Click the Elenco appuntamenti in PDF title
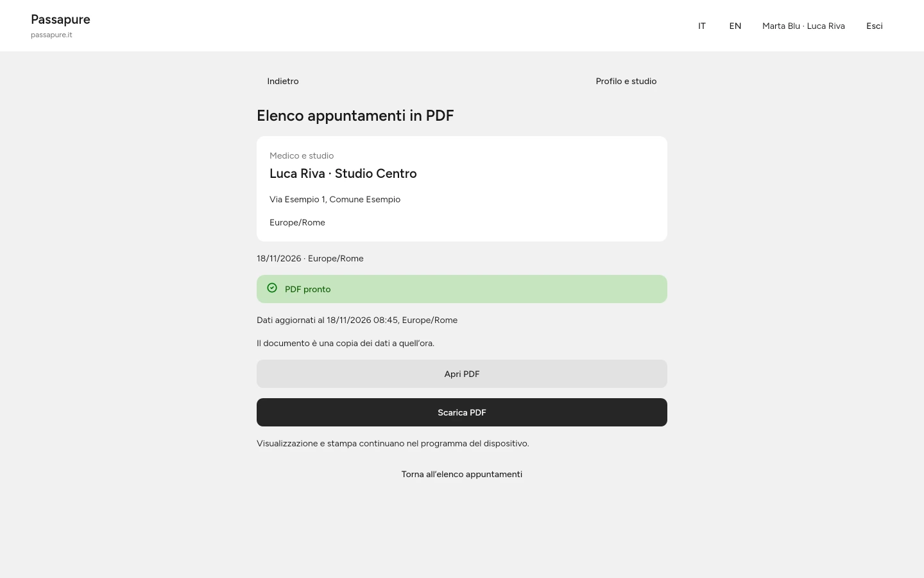 pyautogui.click(x=355, y=116)
